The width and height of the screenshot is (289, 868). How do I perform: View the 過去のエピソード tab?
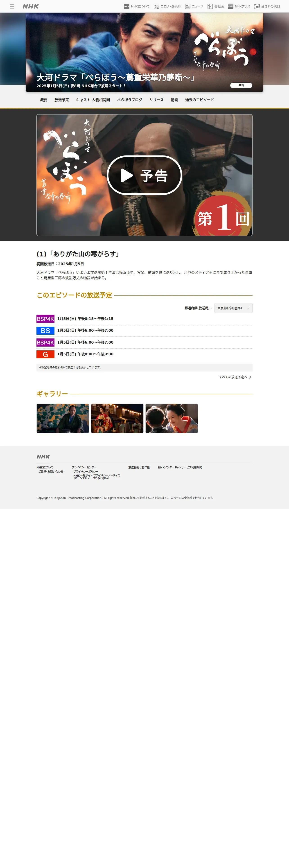199,100
